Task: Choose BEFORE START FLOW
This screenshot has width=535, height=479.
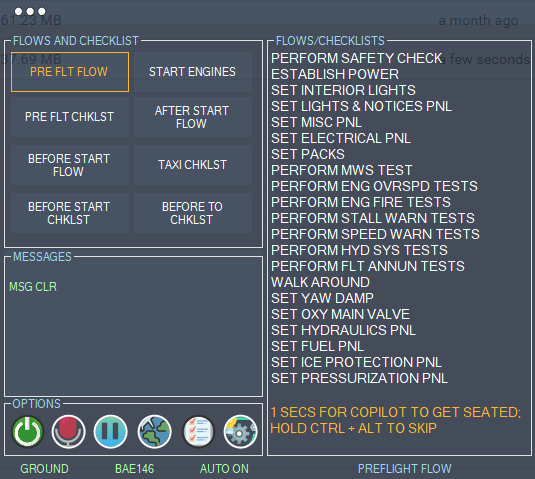Action: [x=70, y=165]
